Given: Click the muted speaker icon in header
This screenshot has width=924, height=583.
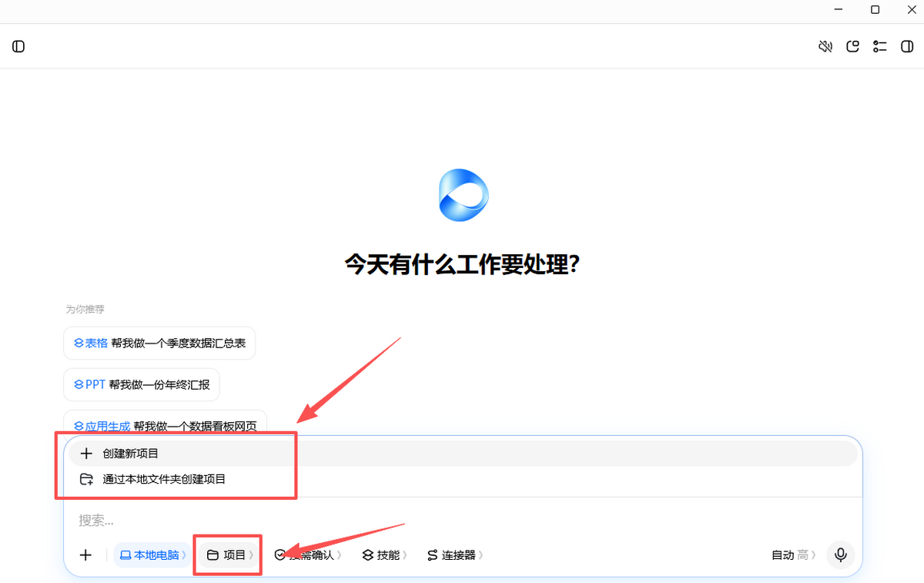Looking at the screenshot, I should 825,46.
